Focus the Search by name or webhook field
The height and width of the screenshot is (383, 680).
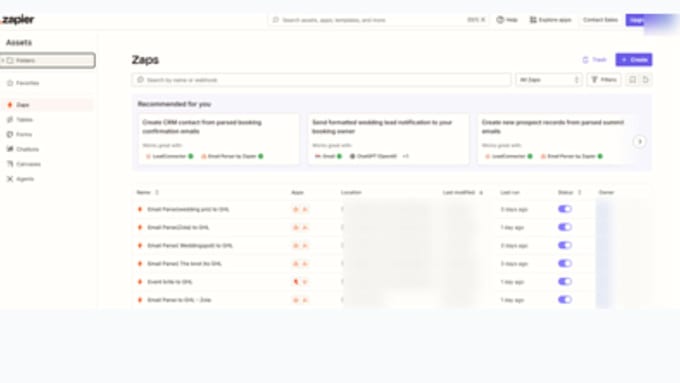coord(321,80)
